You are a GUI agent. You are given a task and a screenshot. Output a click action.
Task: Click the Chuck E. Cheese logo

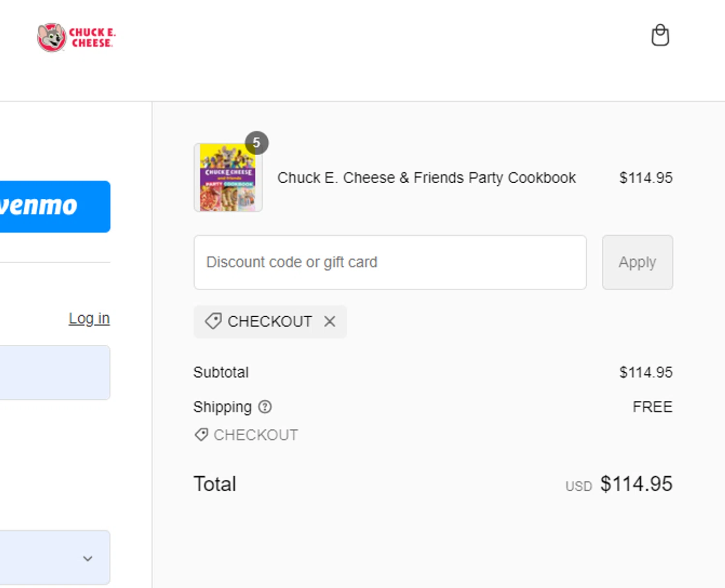(76, 37)
